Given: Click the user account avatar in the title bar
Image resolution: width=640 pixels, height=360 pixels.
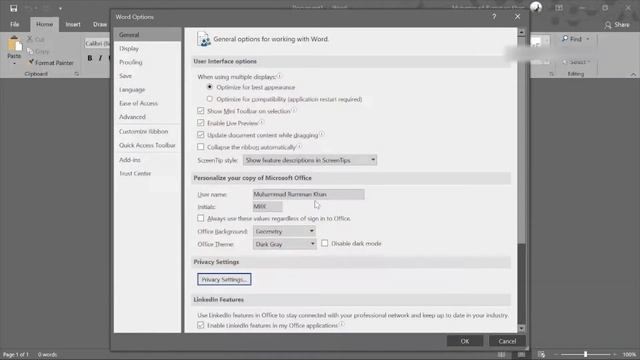Looking at the screenshot, I should coord(536,7).
